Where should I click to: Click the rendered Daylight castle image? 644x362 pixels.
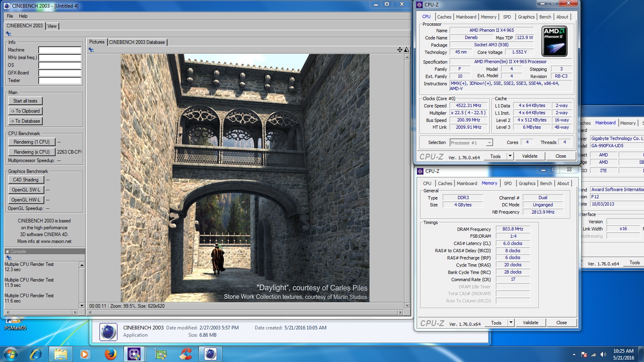pyautogui.click(x=245, y=178)
